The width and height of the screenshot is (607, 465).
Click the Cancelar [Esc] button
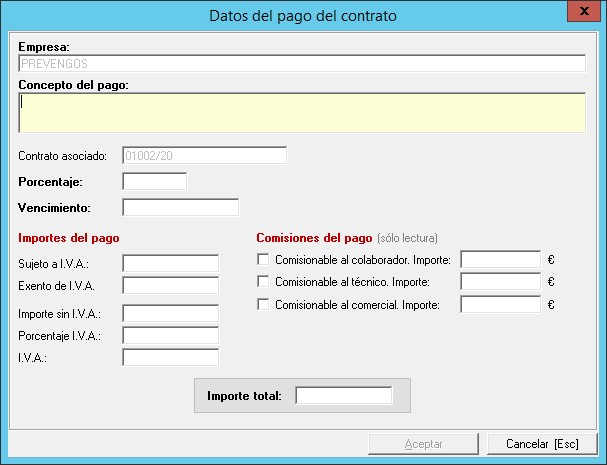point(542,443)
